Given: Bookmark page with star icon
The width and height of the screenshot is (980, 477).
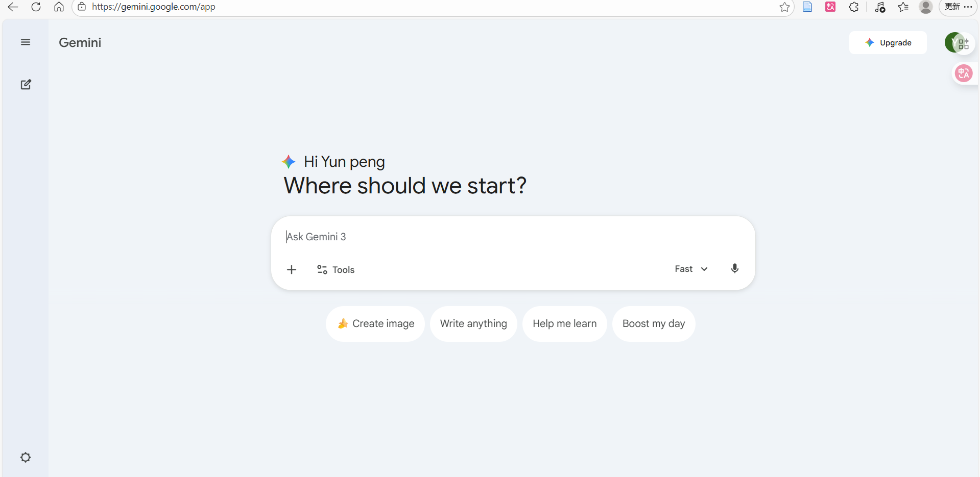Looking at the screenshot, I should 784,7.
